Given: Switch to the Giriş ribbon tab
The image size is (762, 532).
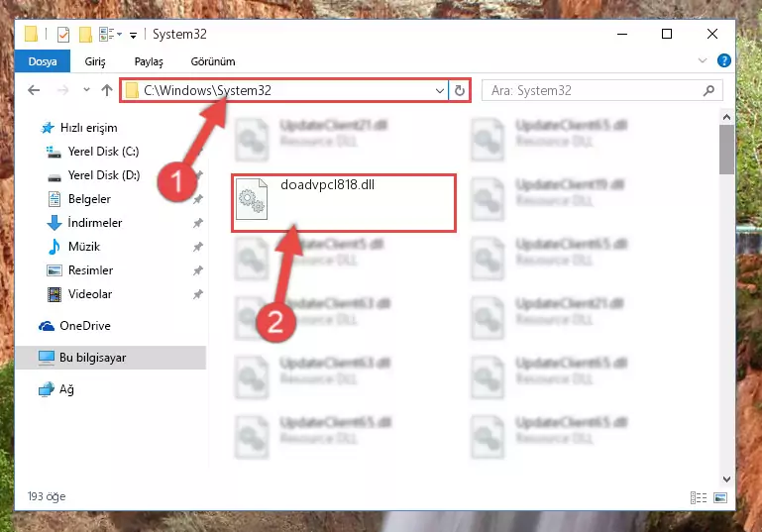Looking at the screenshot, I should [95, 61].
